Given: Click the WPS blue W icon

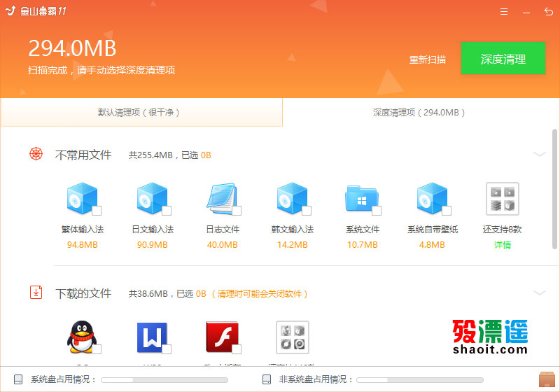Looking at the screenshot, I should click(152, 337).
